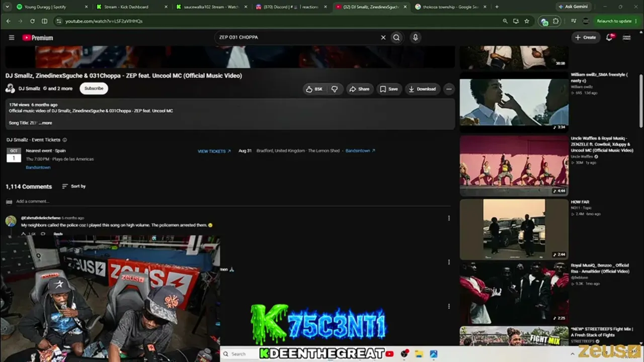Open Ask Gemini in the browser

pyautogui.click(x=574, y=7)
